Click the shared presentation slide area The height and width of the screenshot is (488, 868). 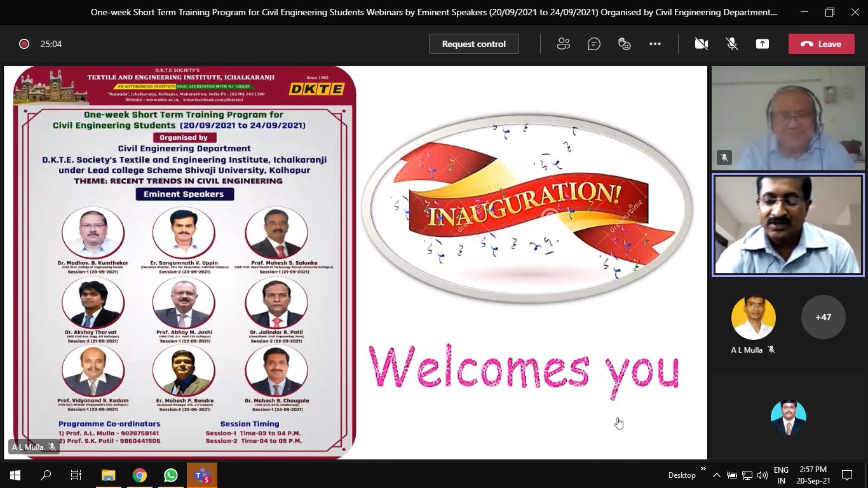tap(355, 262)
